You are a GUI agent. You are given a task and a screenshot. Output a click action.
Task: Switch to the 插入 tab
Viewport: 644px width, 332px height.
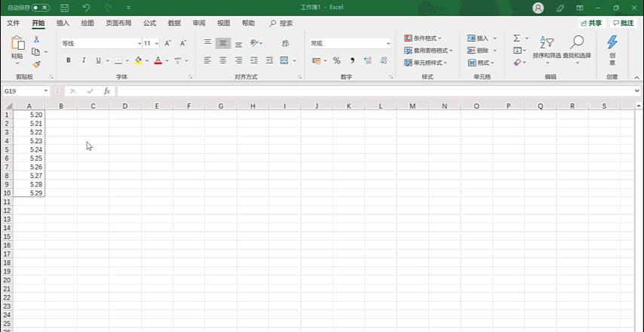coord(63,23)
